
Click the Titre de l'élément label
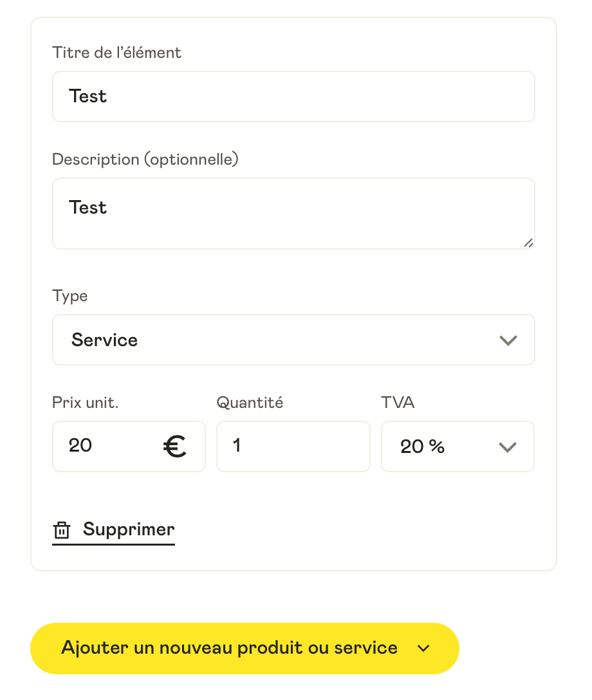[116, 53]
